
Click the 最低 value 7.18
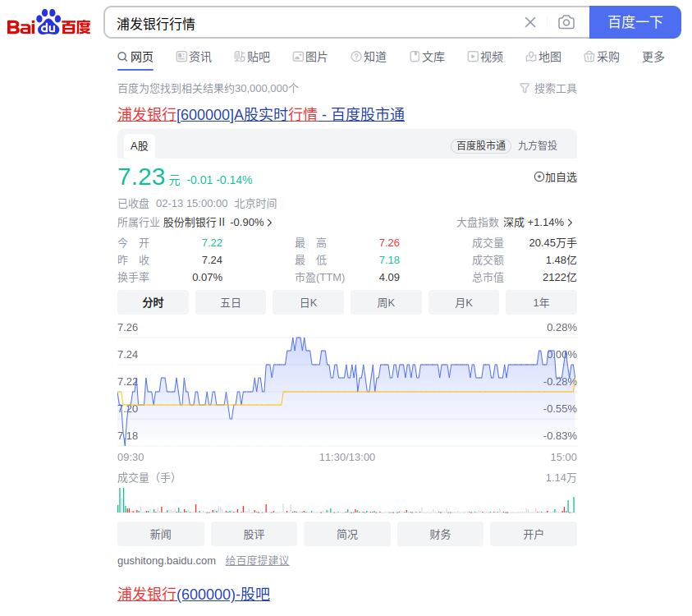pyautogui.click(x=389, y=260)
